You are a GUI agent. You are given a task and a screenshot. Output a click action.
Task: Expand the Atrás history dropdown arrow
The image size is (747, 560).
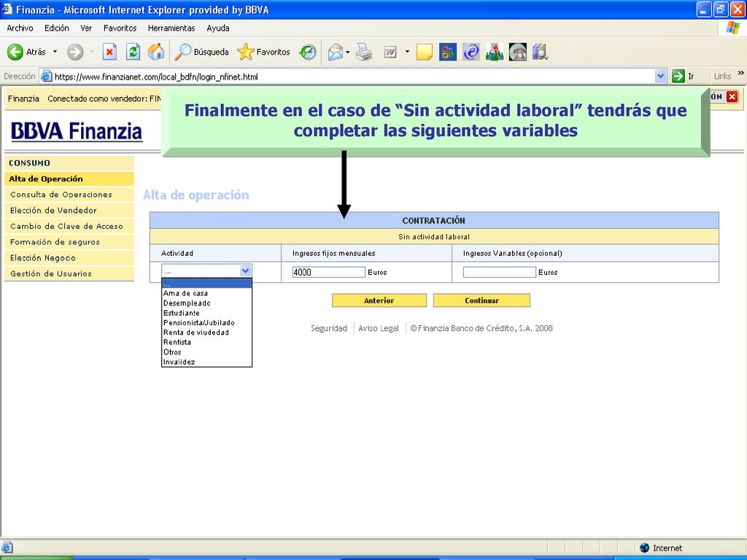click(x=55, y=52)
